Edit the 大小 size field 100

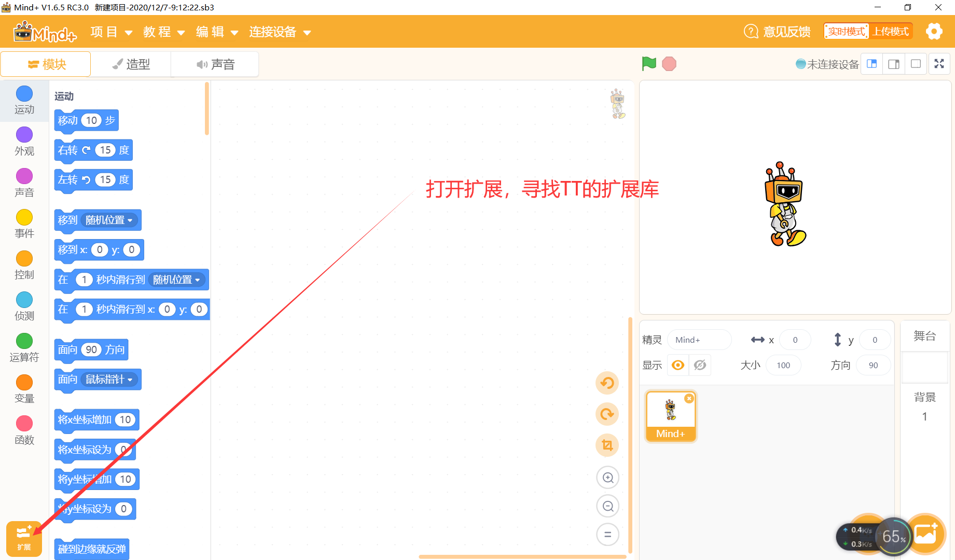click(783, 365)
